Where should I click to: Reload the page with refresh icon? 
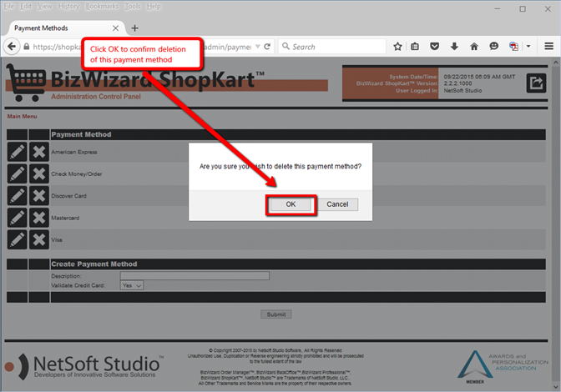(x=267, y=47)
